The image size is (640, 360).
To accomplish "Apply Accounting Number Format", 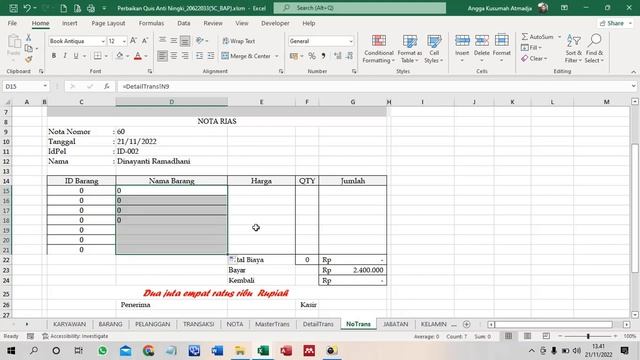I will pos(293,56).
